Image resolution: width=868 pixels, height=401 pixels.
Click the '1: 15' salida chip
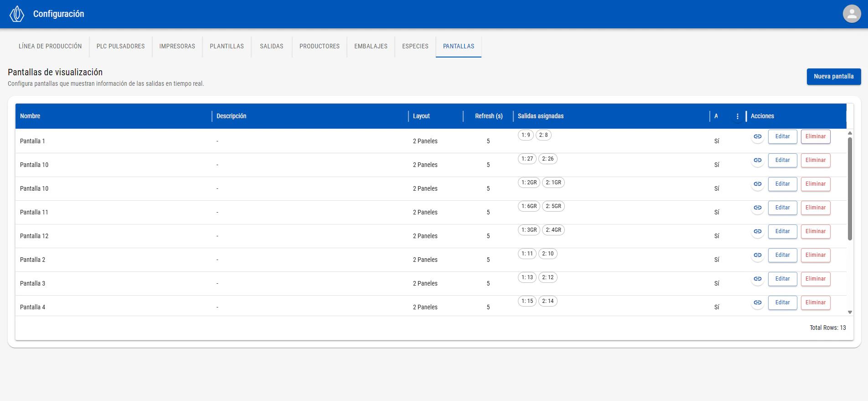click(x=527, y=301)
